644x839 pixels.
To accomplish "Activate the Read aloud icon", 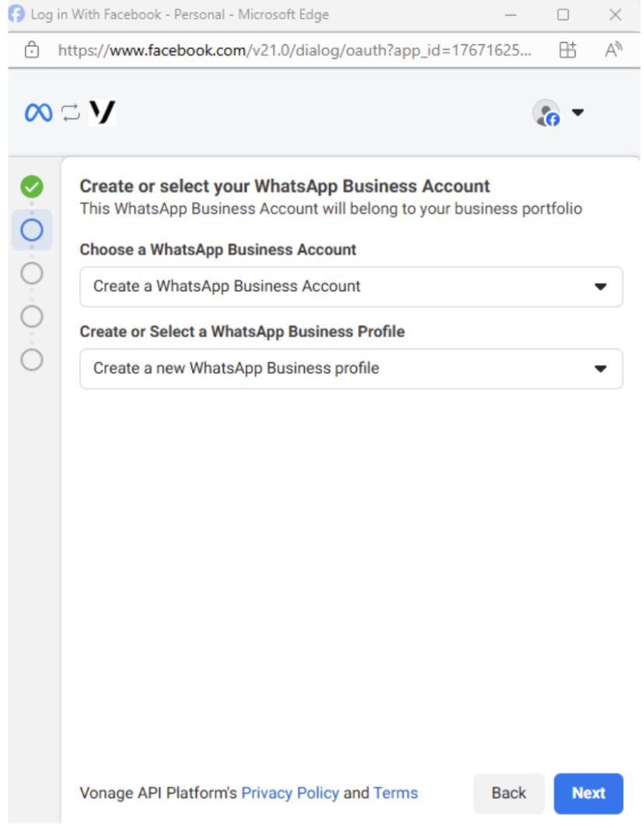I will point(613,50).
